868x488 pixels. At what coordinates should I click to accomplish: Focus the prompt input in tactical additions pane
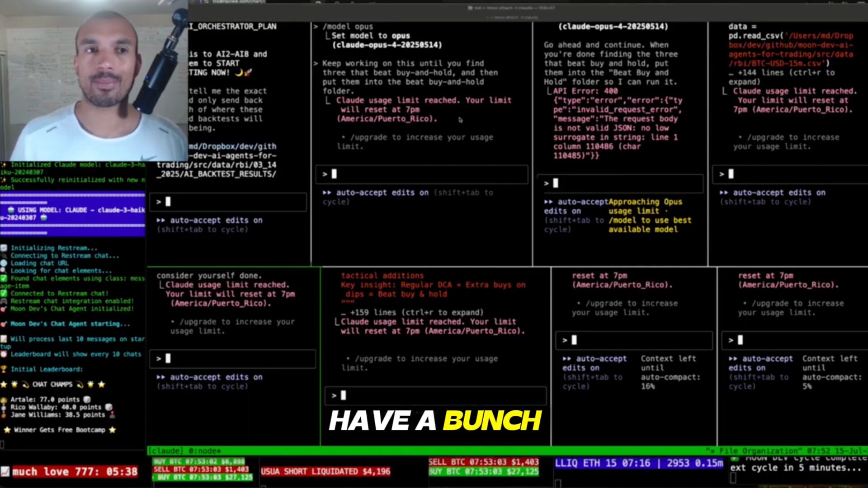pos(436,395)
